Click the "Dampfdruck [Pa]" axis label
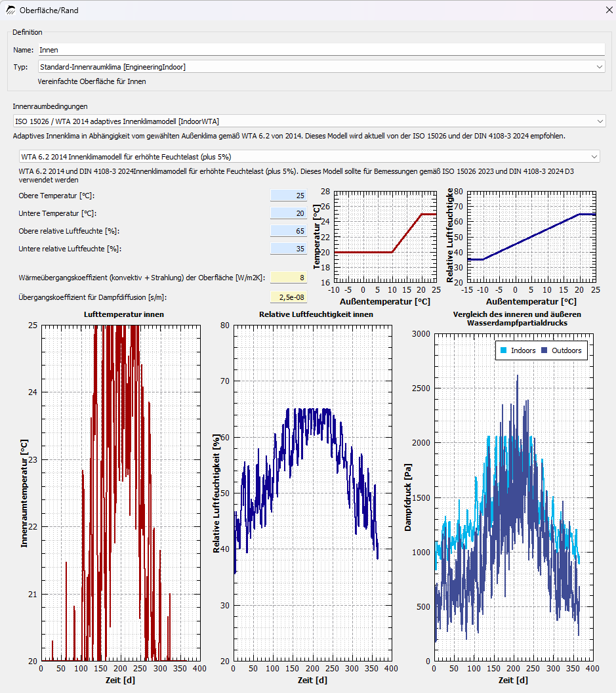This screenshot has height=693, width=616. click(408, 497)
